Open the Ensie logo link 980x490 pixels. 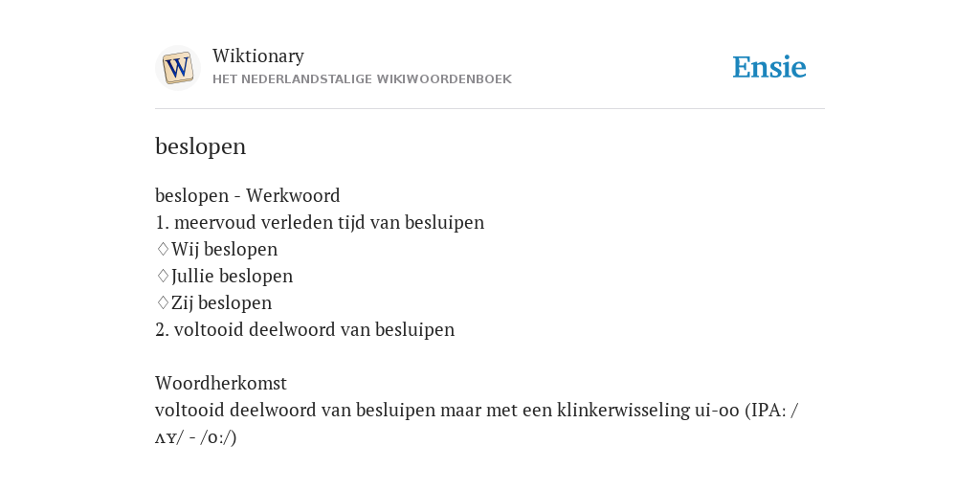[769, 67]
